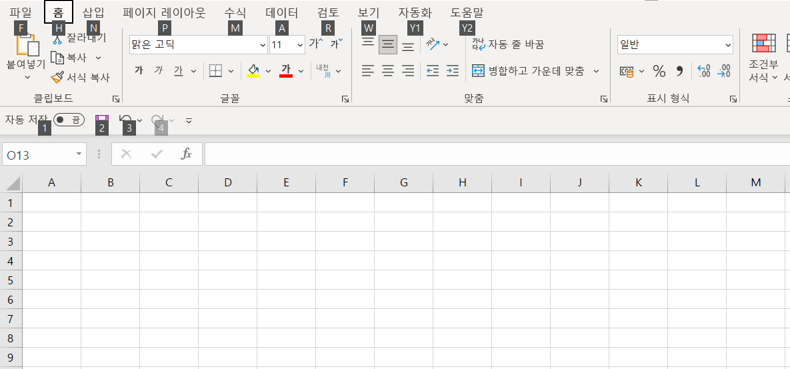Click save icon in quick access
This screenshot has width=790, height=369.
pos(101,119)
